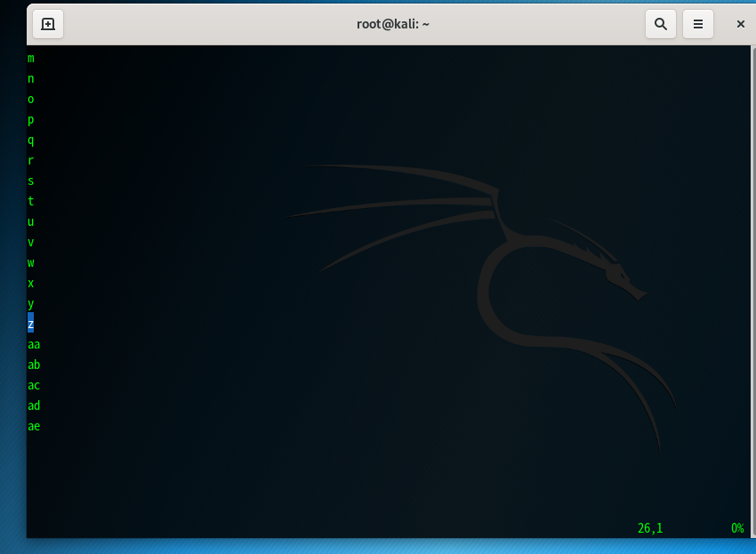Click the line containing m
Screen dimensions: 756x554
pyautogui.click(x=31, y=59)
